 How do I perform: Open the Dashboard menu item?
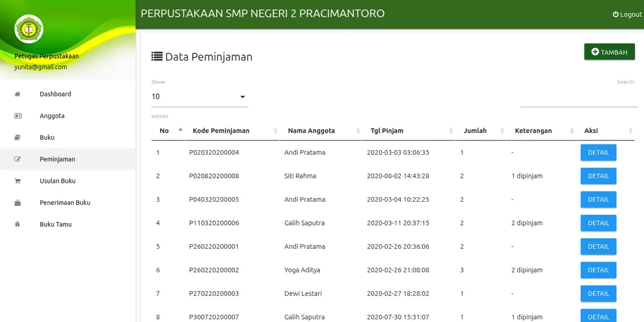point(68,94)
